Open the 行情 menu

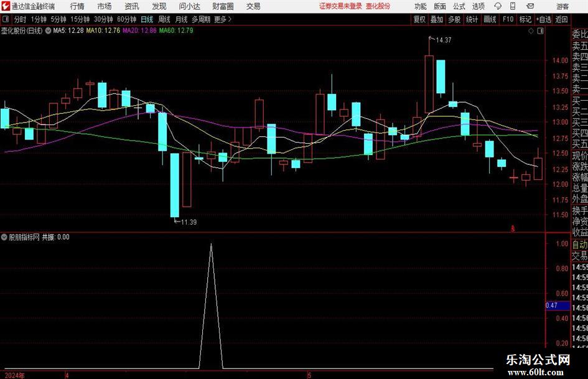[x=77, y=6]
